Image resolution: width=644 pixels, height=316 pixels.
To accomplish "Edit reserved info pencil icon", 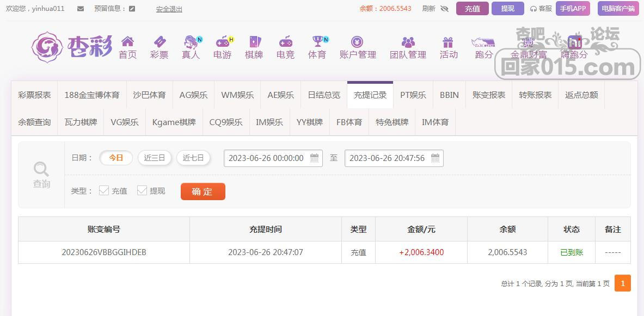I will [x=132, y=9].
